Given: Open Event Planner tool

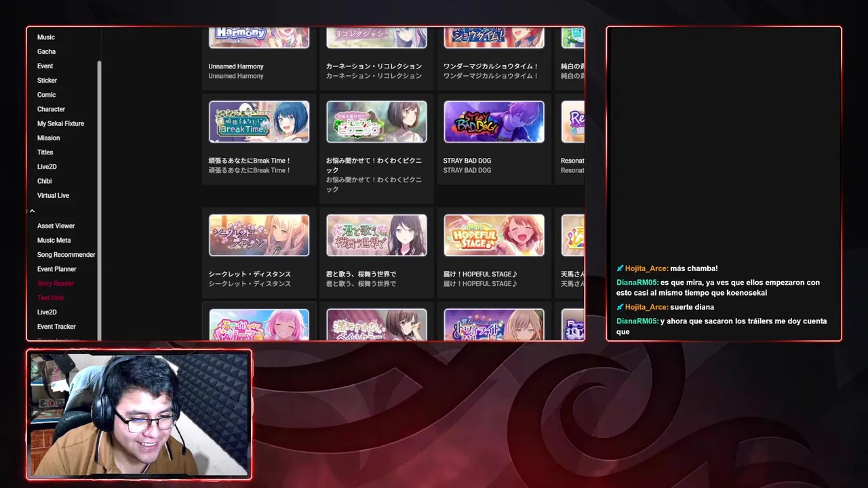Looking at the screenshot, I should (x=56, y=269).
